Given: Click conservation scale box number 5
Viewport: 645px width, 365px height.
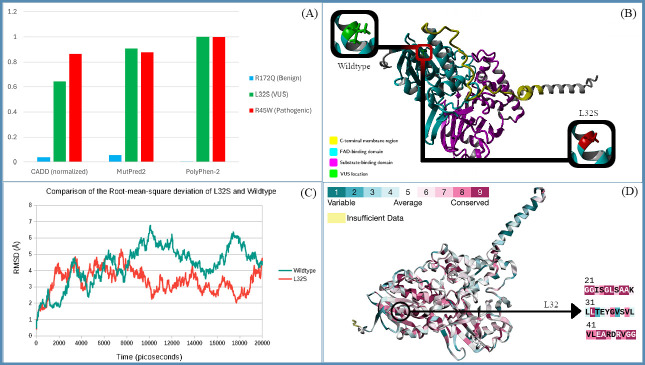Looking at the screenshot, I should (408, 192).
